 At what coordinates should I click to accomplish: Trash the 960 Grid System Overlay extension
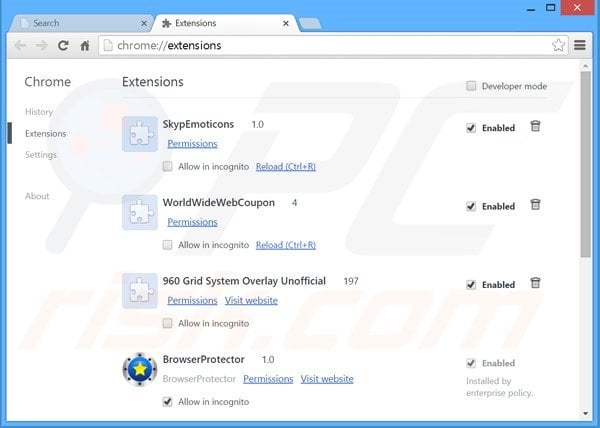point(535,283)
